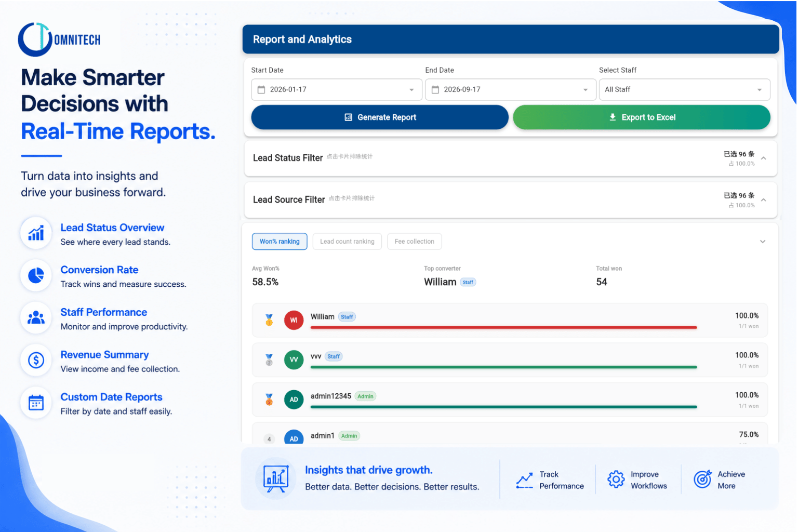
Task: Open the Start Date dropdown
Action: pyautogui.click(x=336, y=89)
